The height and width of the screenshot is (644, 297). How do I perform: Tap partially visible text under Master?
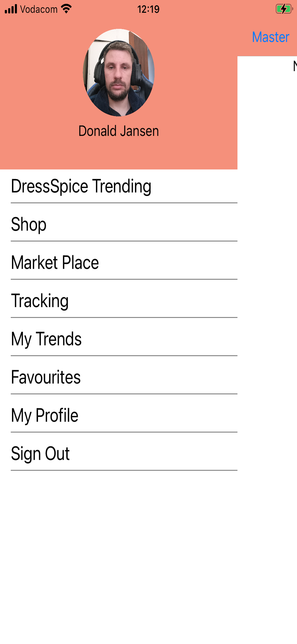click(295, 66)
